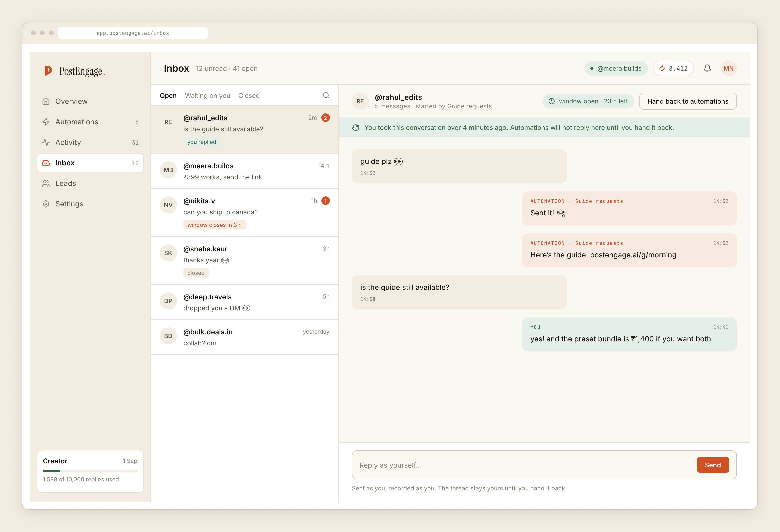
Task: Select Inbox in sidebar
Action: (90, 163)
